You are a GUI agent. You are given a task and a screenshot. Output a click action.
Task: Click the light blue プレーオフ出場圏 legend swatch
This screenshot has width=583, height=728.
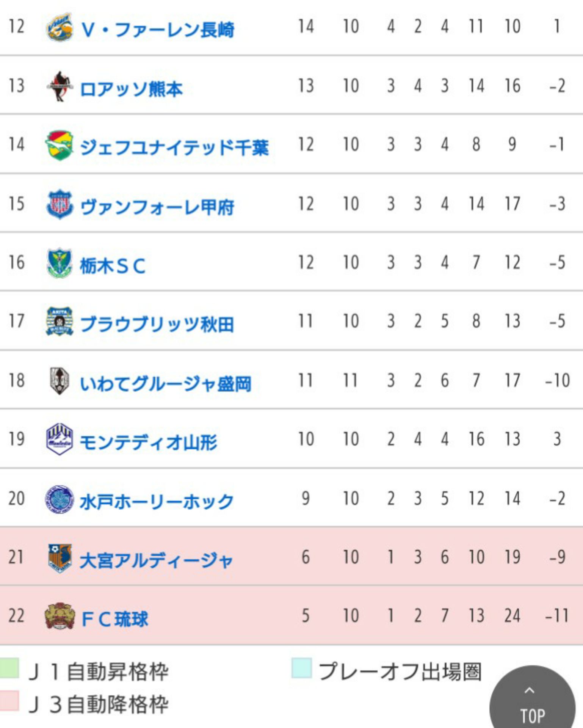point(302,668)
